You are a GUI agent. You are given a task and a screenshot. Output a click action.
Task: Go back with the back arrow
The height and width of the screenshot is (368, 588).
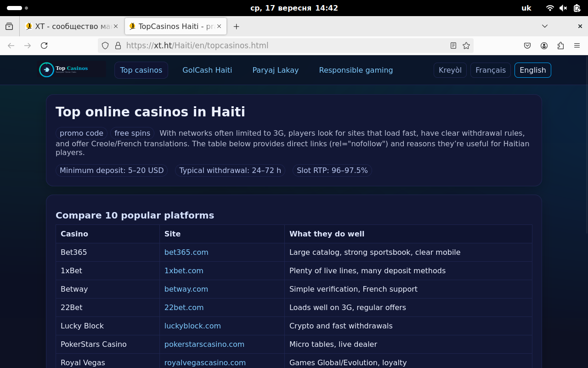point(11,46)
